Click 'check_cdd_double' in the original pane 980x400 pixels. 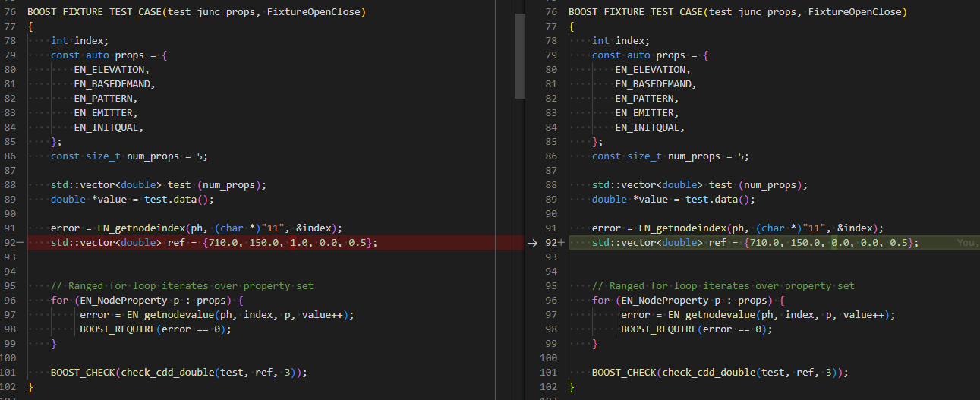coord(167,373)
